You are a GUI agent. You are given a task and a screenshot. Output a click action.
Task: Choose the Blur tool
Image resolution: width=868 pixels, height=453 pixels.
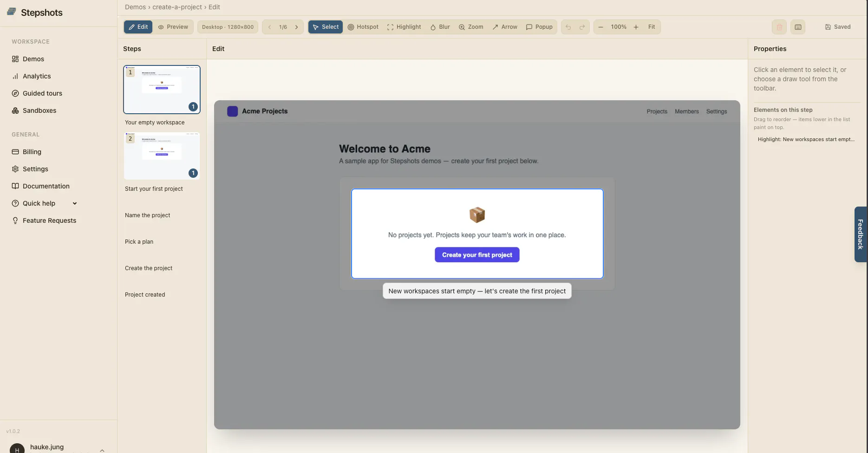click(x=440, y=27)
